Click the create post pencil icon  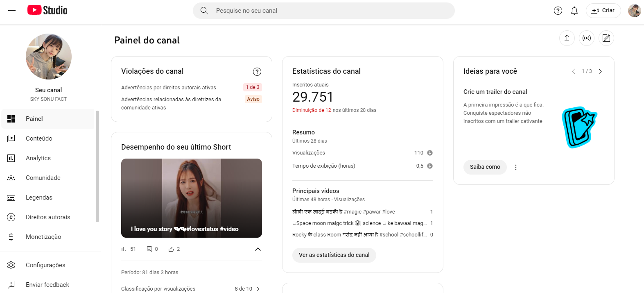(606, 38)
